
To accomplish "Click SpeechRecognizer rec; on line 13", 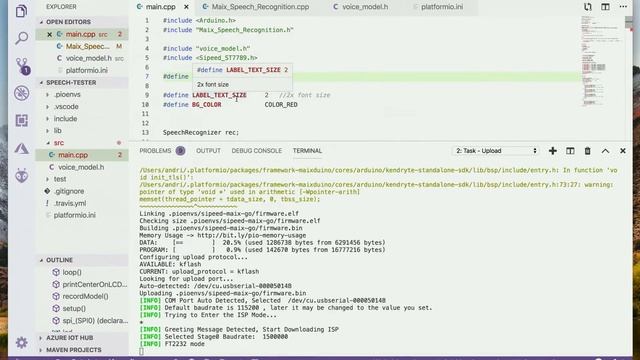I will pyautogui.click(x=201, y=133).
